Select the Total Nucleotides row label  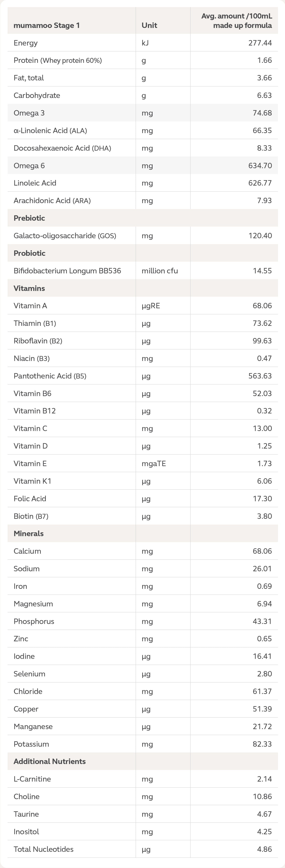43,849
